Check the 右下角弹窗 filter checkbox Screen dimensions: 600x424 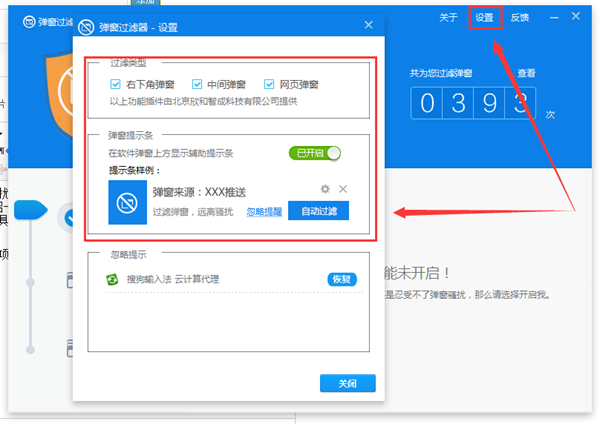(x=115, y=84)
